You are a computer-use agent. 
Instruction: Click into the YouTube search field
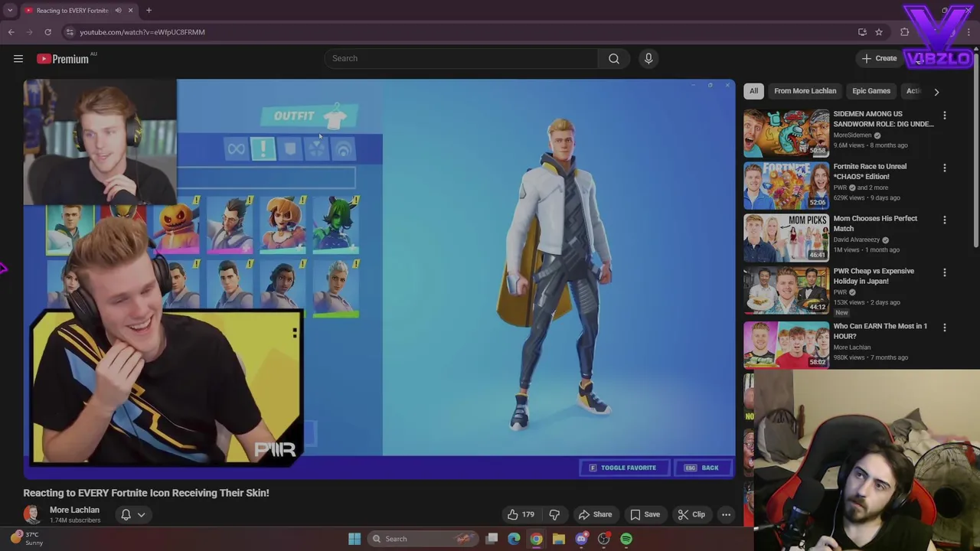tap(461, 58)
